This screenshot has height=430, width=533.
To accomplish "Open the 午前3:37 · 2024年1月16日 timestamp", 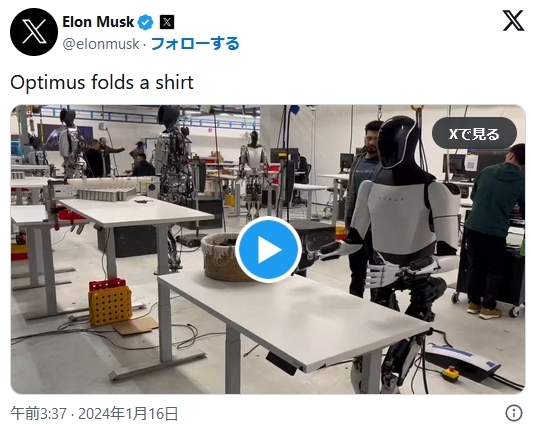I will click(94, 413).
